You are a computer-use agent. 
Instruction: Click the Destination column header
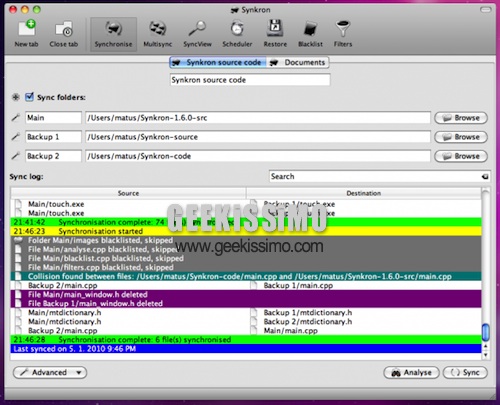[x=364, y=193]
